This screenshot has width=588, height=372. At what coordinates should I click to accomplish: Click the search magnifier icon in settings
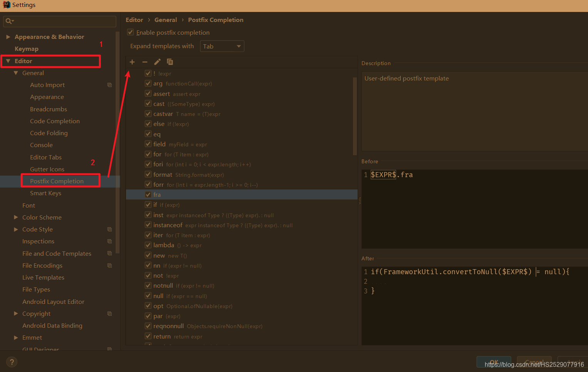pos(9,21)
